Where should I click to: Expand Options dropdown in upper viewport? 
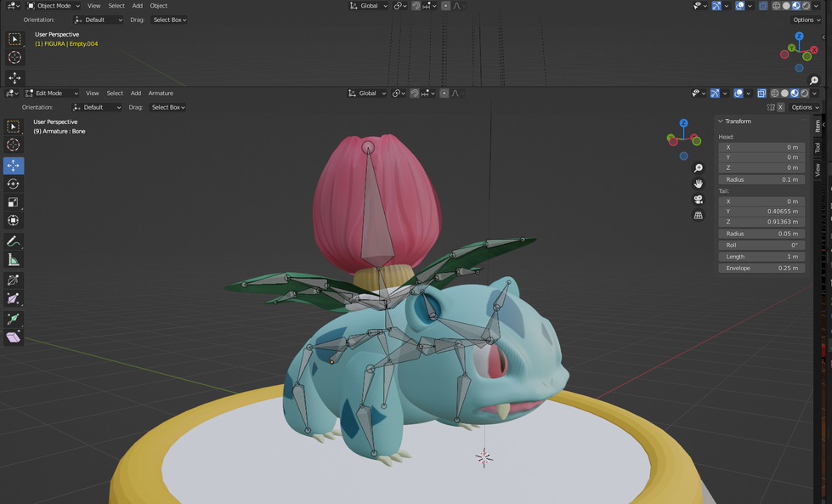click(x=807, y=20)
